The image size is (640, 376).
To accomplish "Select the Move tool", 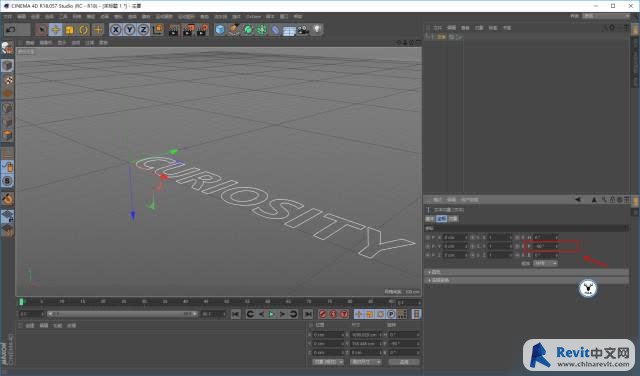I will (56, 29).
